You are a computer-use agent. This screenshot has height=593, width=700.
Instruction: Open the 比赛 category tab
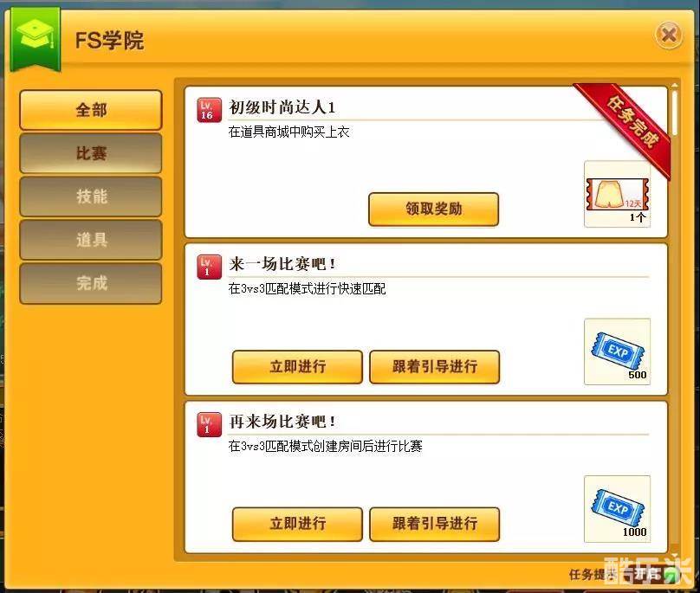coord(91,153)
